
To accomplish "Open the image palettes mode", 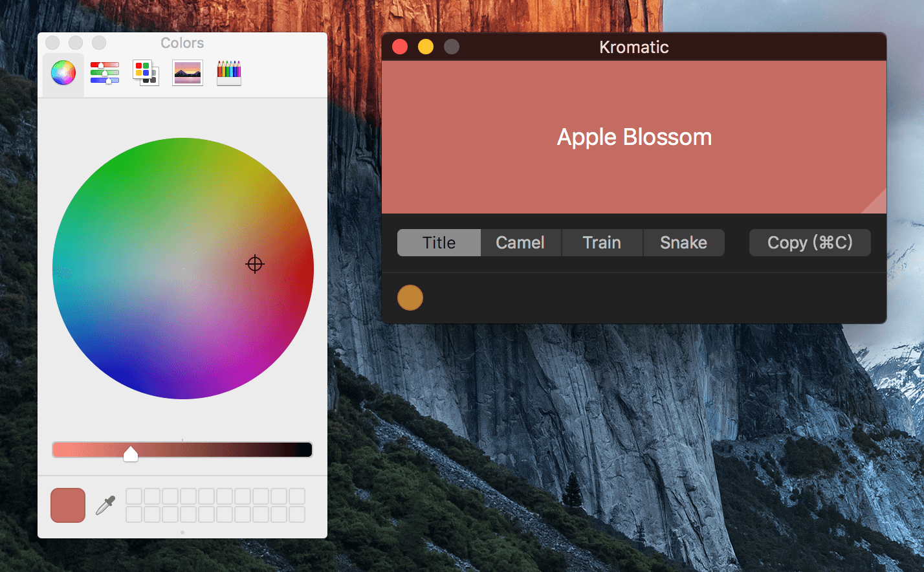I will click(188, 72).
